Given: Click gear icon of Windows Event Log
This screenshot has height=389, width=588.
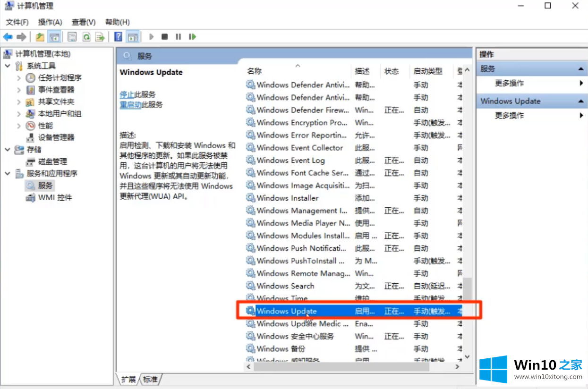Looking at the screenshot, I should pyautogui.click(x=250, y=160).
